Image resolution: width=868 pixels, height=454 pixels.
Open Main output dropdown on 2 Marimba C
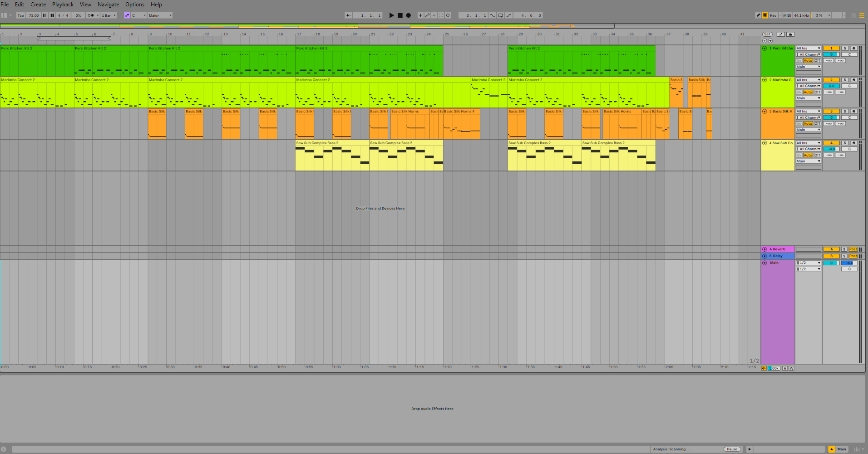click(x=809, y=98)
